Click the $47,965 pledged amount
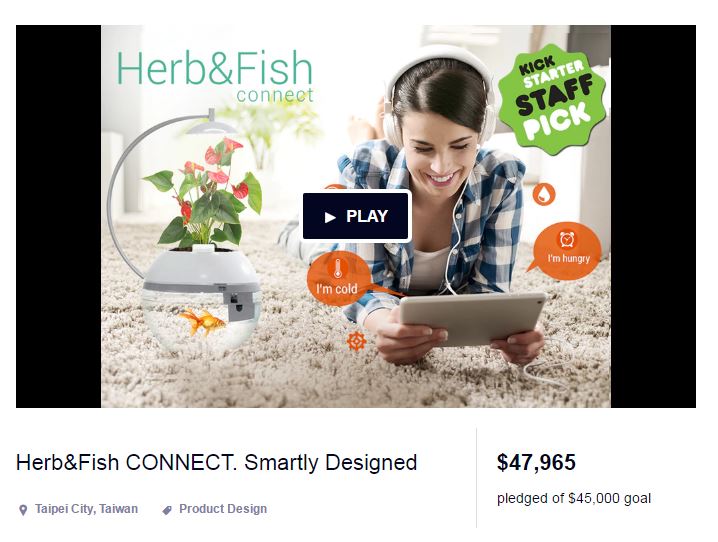Viewport: 718px width, 542px height. tap(536, 462)
